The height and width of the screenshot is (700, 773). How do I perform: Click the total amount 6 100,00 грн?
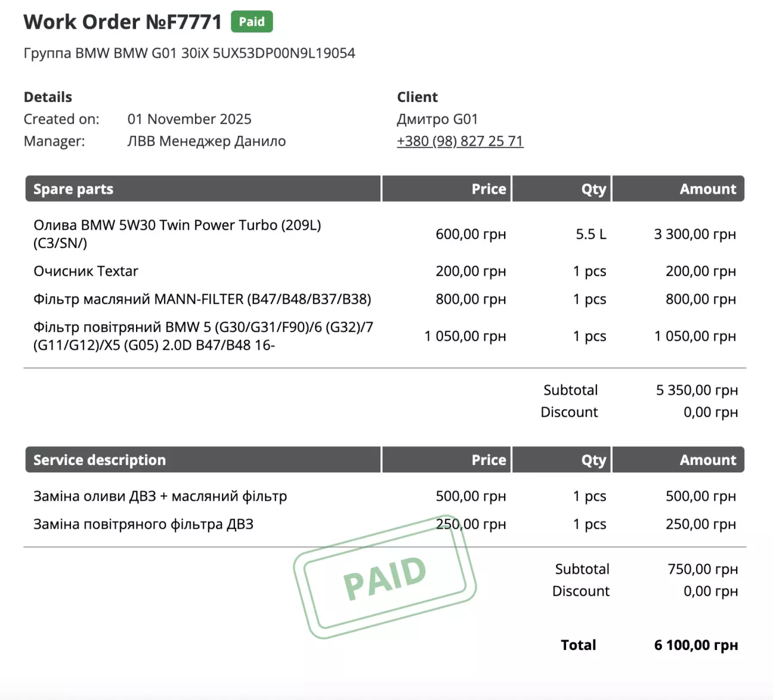click(695, 645)
